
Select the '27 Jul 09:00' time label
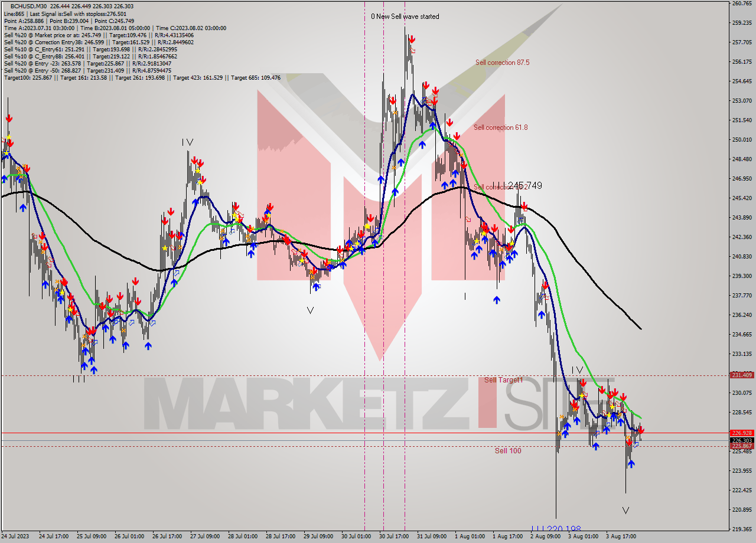pyautogui.click(x=204, y=537)
